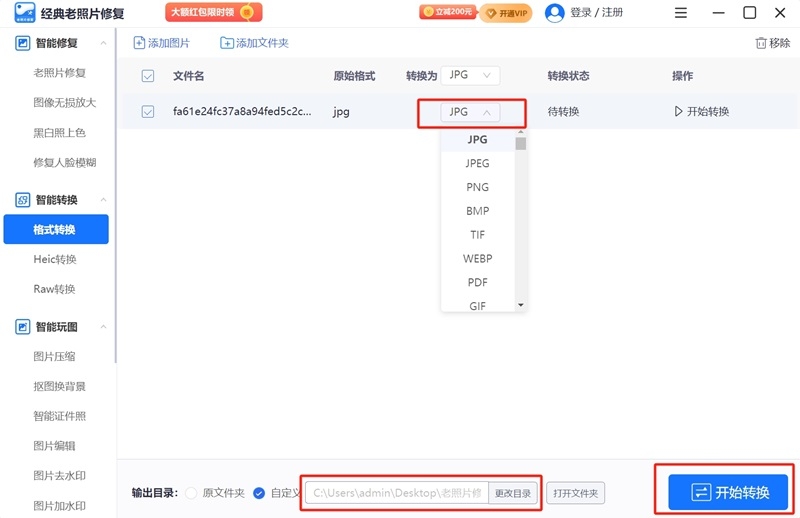Choose GIF in the format list

point(478,305)
